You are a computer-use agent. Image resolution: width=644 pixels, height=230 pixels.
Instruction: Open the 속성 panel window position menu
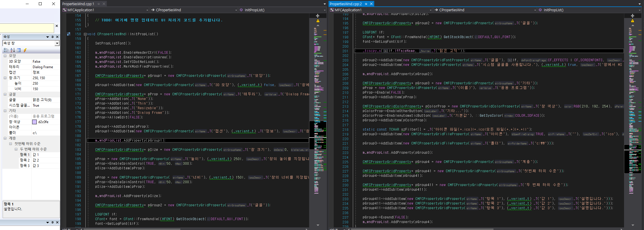(47, 37)
